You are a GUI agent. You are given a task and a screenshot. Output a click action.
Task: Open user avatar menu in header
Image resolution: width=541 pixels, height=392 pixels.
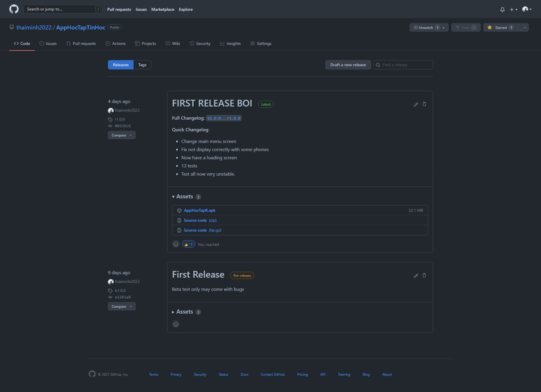[527, 9]
